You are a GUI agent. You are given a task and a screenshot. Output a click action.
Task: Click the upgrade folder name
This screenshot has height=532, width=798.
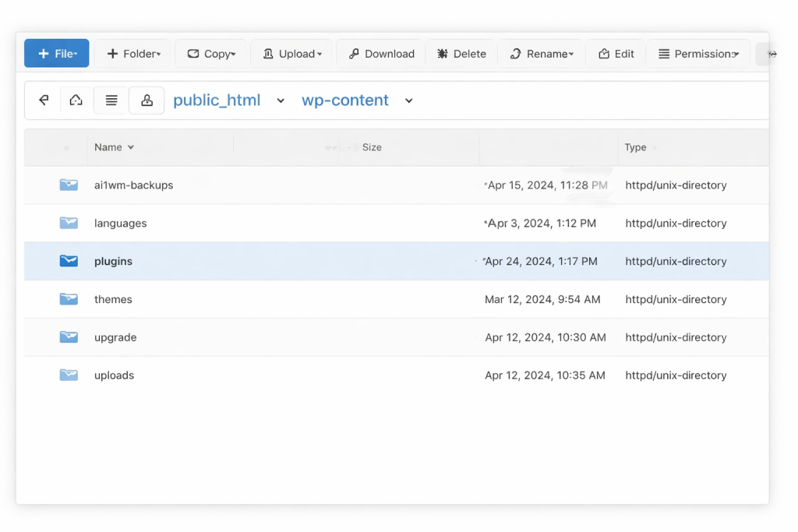115,338
